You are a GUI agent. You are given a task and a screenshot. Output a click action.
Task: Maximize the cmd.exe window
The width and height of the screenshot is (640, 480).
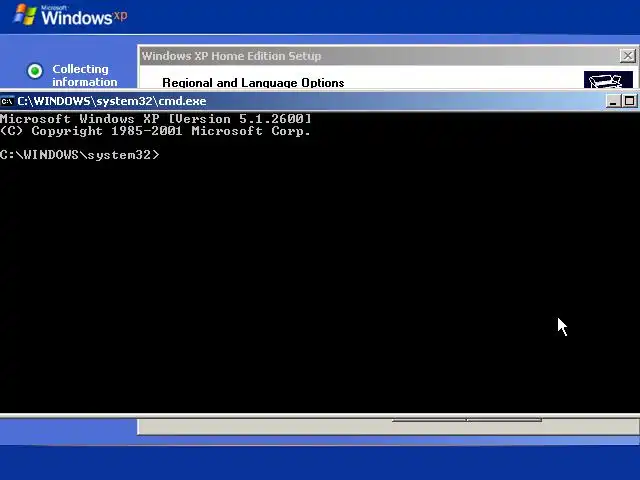(630, 101)
